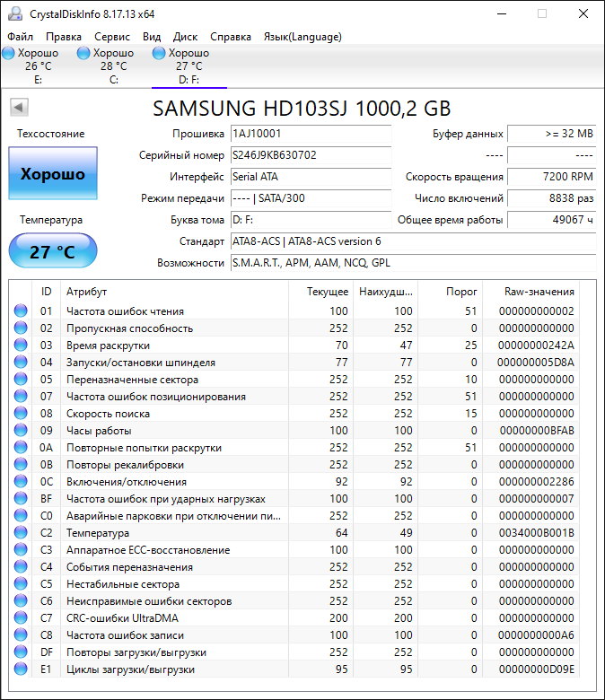605x700 pixels.
Task: Click status orb for disk D: F:
Action: pos(159,53)
